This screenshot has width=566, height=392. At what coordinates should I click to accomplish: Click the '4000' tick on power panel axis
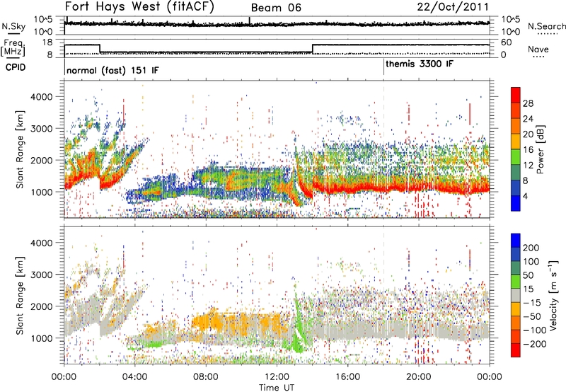pyautogui.click(x=41, y=97)
